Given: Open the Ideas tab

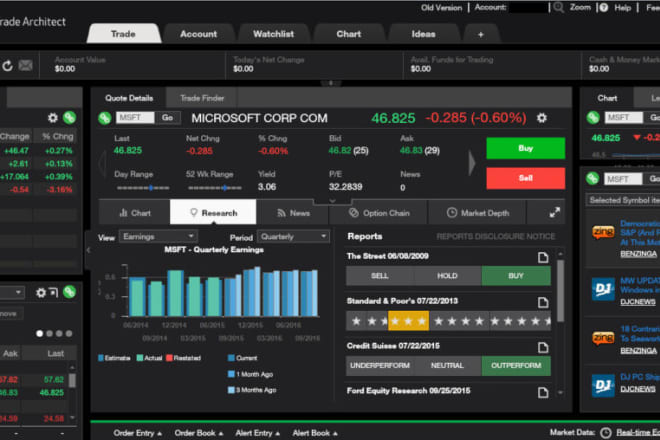Looking at the screenshot, I should [423, 34].
